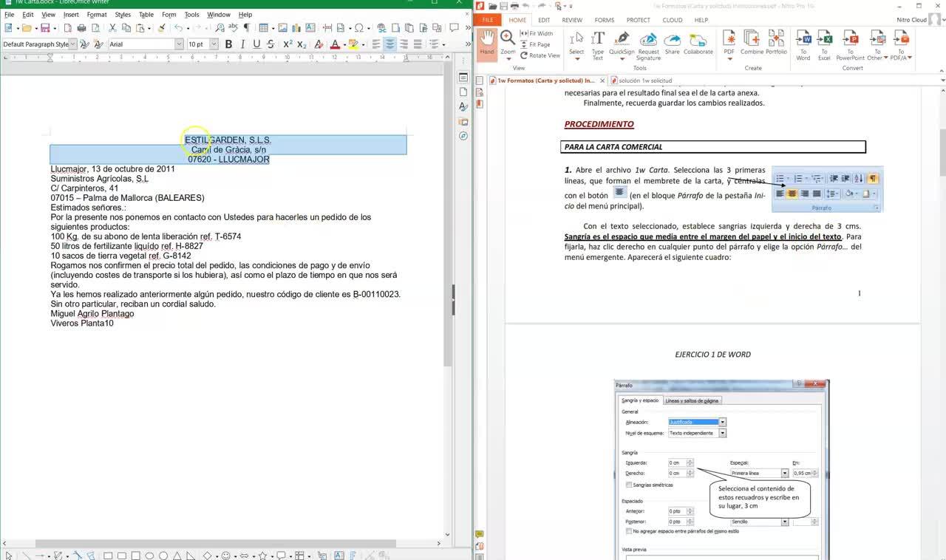Expand the Arial font name dropdown
The image size is (946, 560).
pyautogui.click(x=179, y=44)
